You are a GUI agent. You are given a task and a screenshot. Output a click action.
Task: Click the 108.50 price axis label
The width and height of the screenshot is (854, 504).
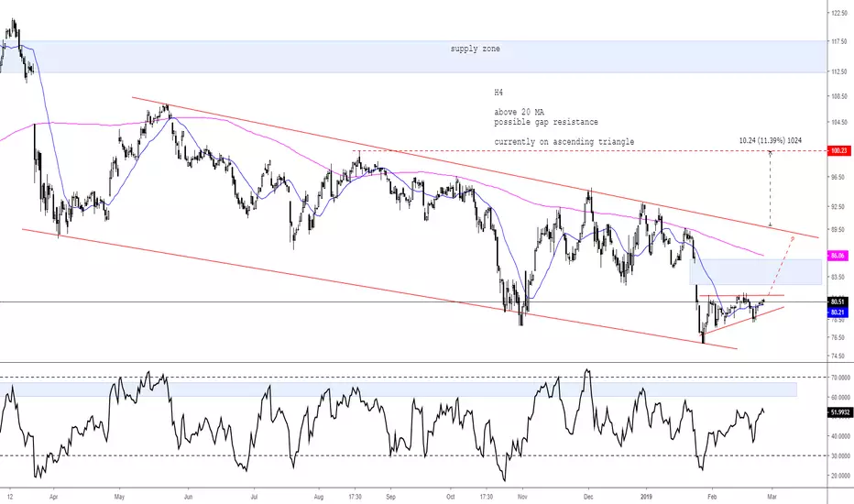tap(839, 96)
